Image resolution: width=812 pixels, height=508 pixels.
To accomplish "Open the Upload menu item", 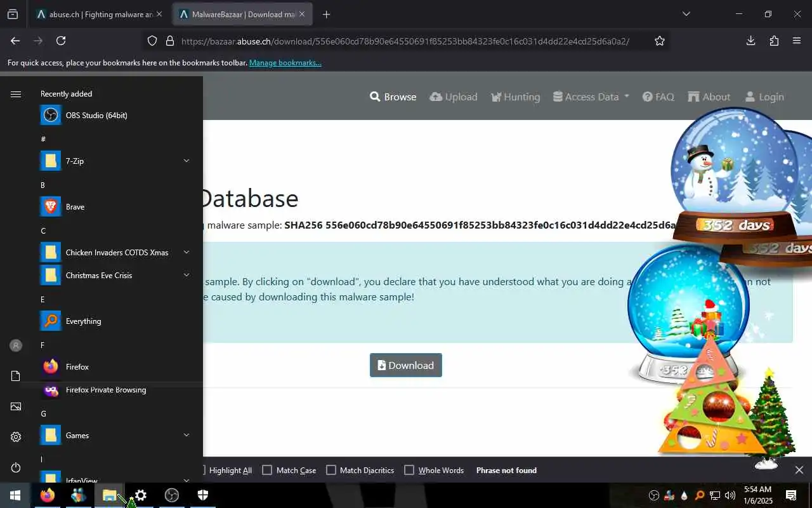I will tap(454, 97).
